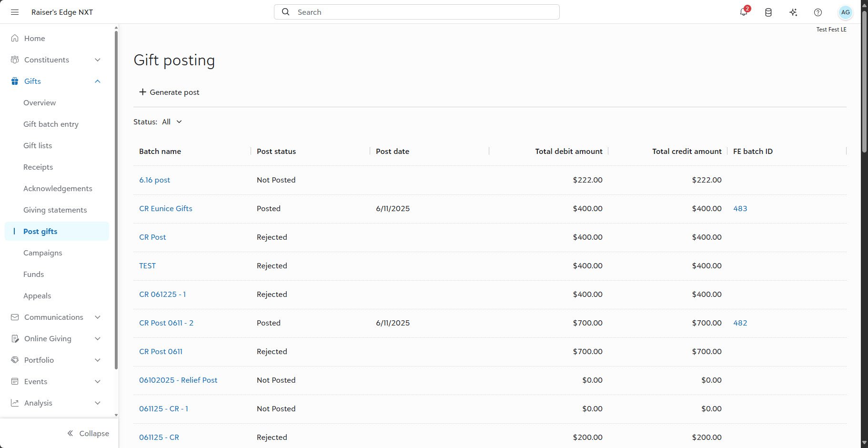Image resolution: width=868 pixels, height=448 pixels.
Task: Click Total credit amount column header
Action: click(687, 151)
